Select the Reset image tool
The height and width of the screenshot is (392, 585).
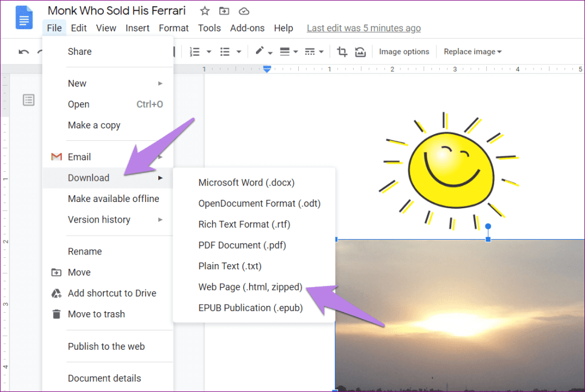click(360, 51)
